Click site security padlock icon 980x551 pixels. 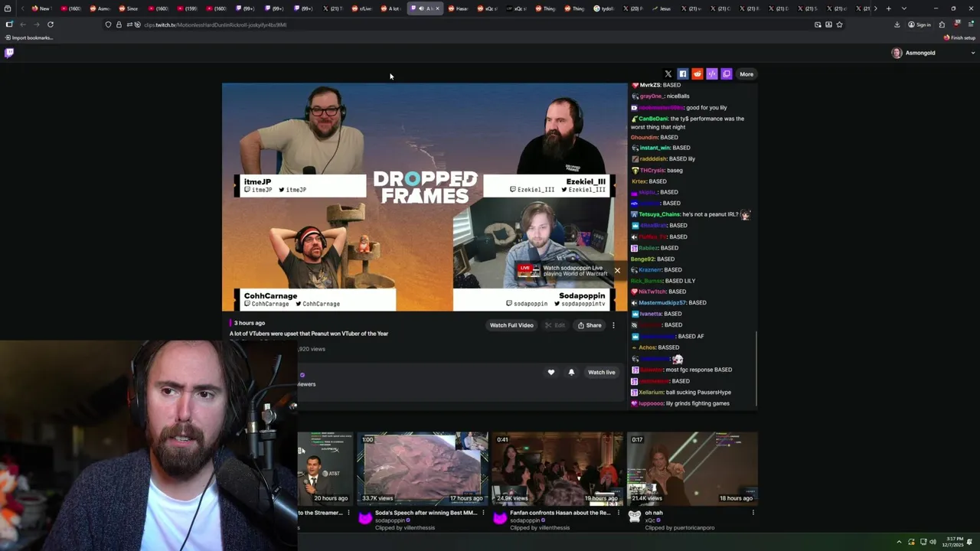click(119, 24)
